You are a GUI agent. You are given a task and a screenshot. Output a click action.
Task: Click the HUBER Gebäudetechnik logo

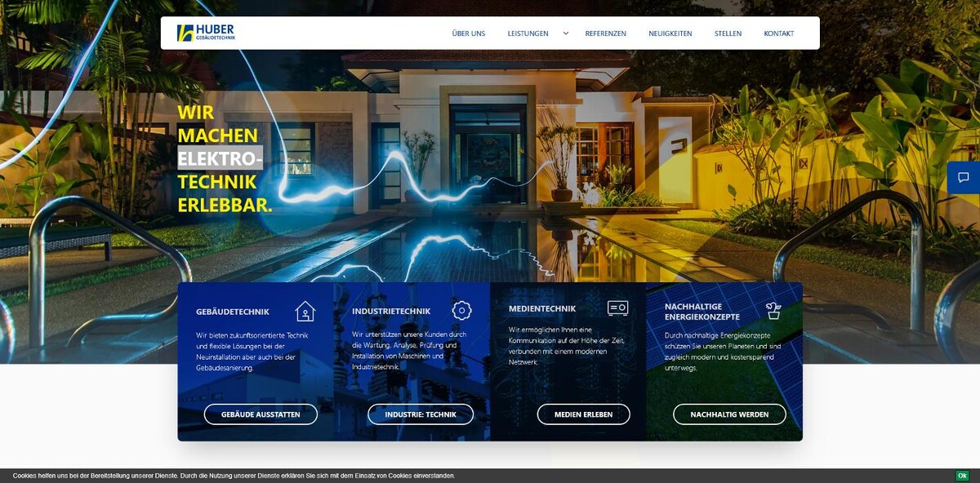207,31
